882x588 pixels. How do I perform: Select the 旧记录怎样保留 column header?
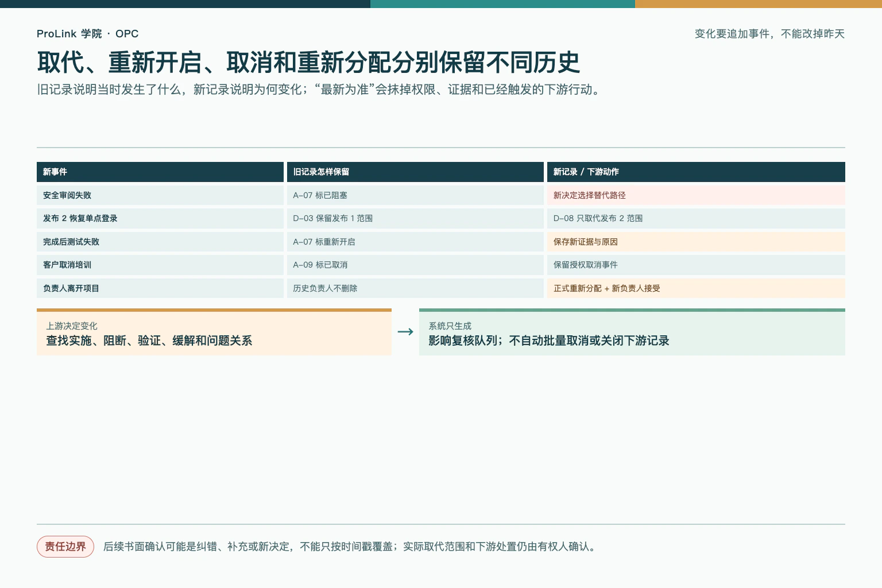415,172
